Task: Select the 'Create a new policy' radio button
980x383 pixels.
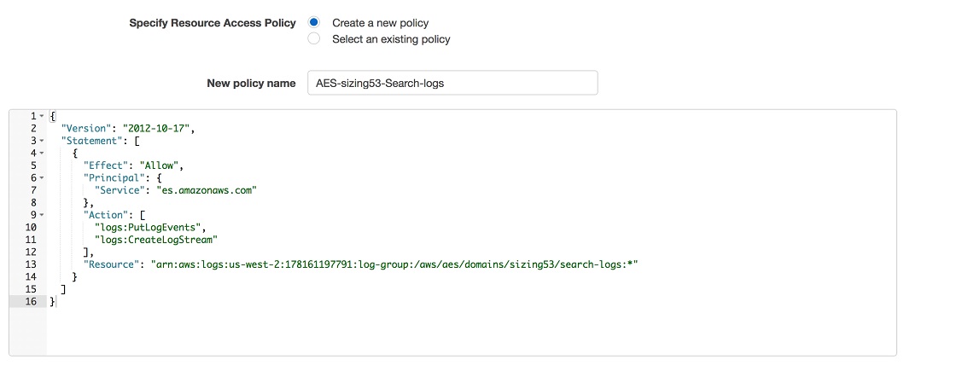Action: [x=314, y=22]
